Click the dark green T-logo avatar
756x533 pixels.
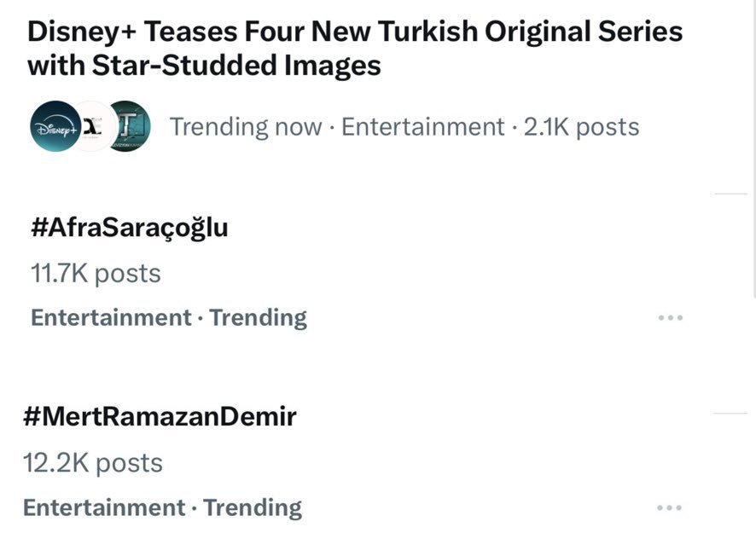(129, 126)
